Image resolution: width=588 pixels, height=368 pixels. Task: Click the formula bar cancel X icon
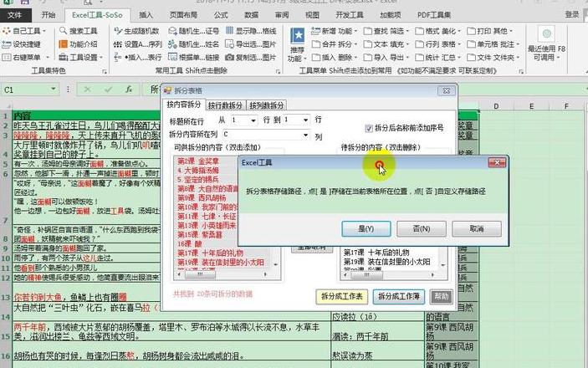click(x=87, y=89)
